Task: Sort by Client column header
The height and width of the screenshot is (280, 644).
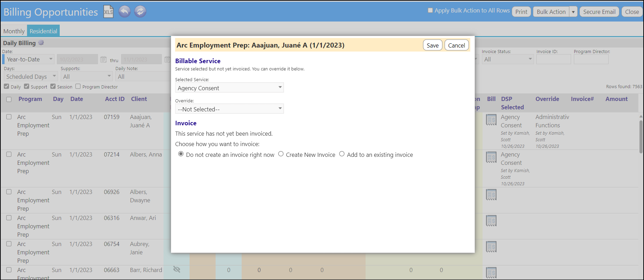Action: [x=139, y=99]
